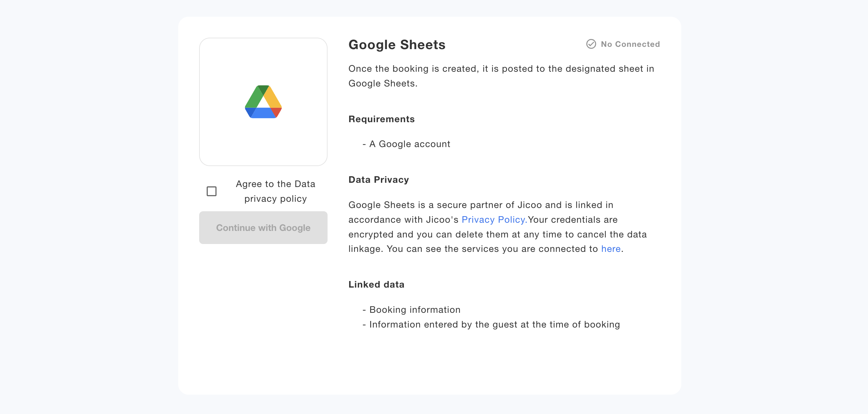Click the 'No Connected' status text
868x414 pixels.
[x=630, y=44]
